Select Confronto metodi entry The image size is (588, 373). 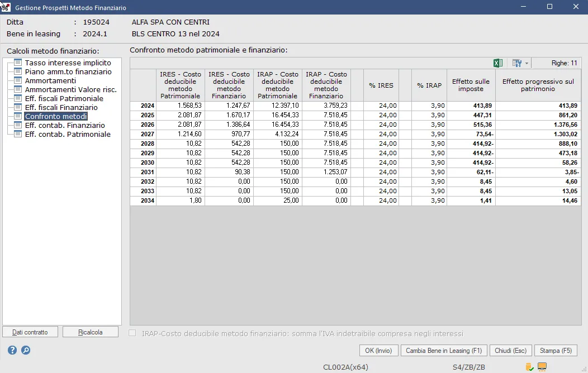point(56,117)
